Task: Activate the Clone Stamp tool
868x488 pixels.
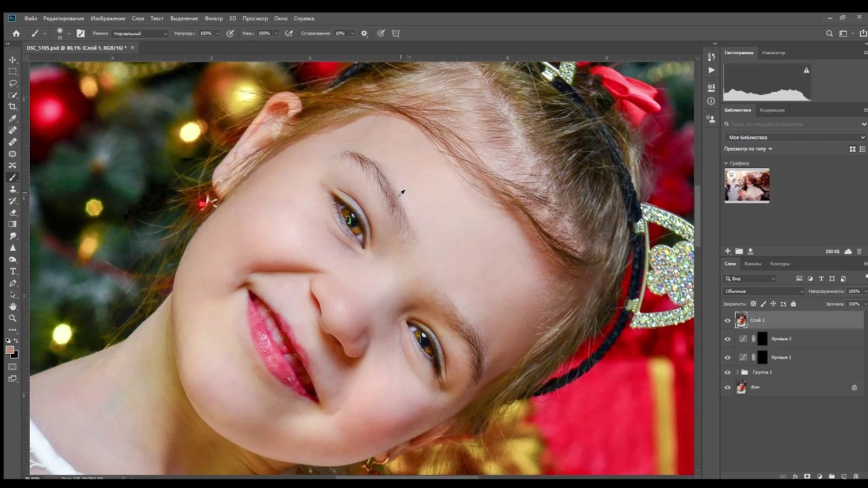Action: (12, 189)
